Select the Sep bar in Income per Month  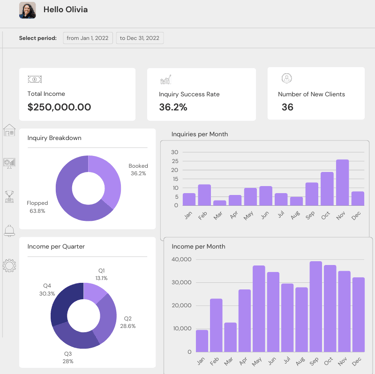pos(316,307)
